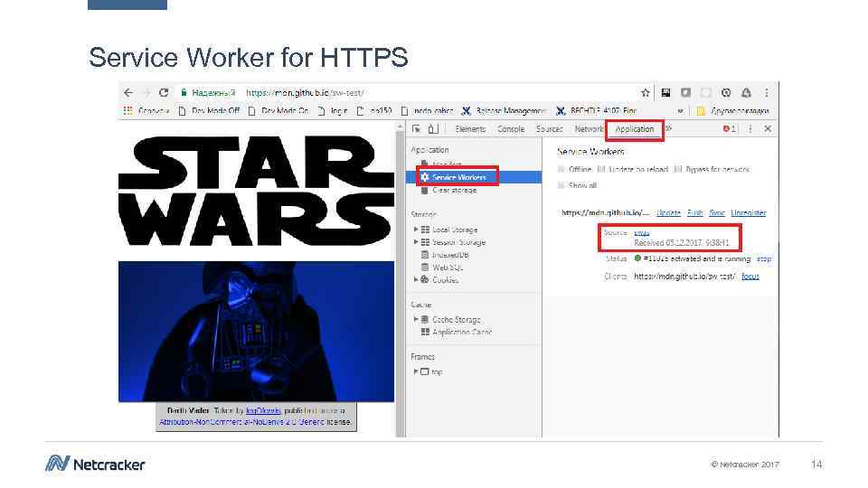Click the page vertical scrollbar

tap(401, 279)
